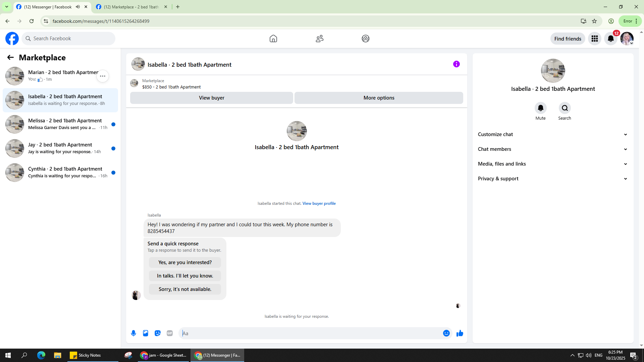The image size is (644, 362).
Task: Attach a file with the image icon
Action: click(146, 333)
